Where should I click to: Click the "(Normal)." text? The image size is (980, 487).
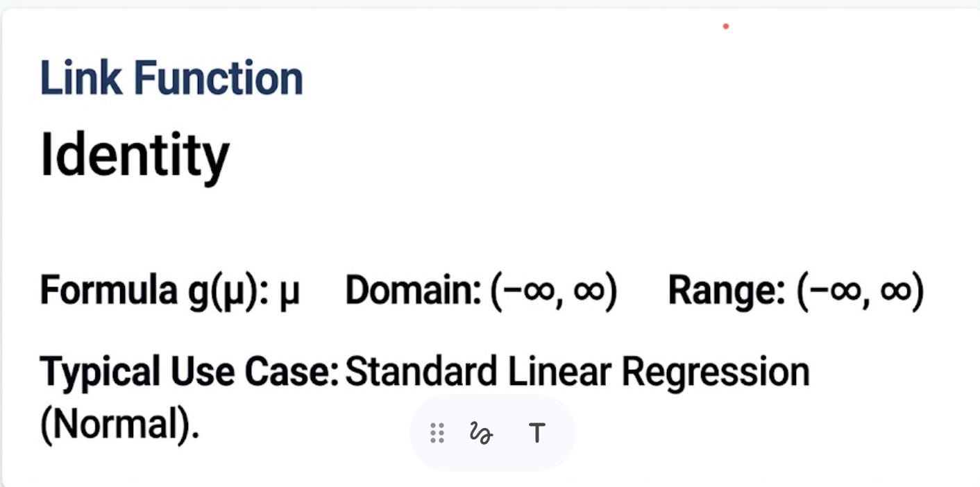(x=119, y=422)
